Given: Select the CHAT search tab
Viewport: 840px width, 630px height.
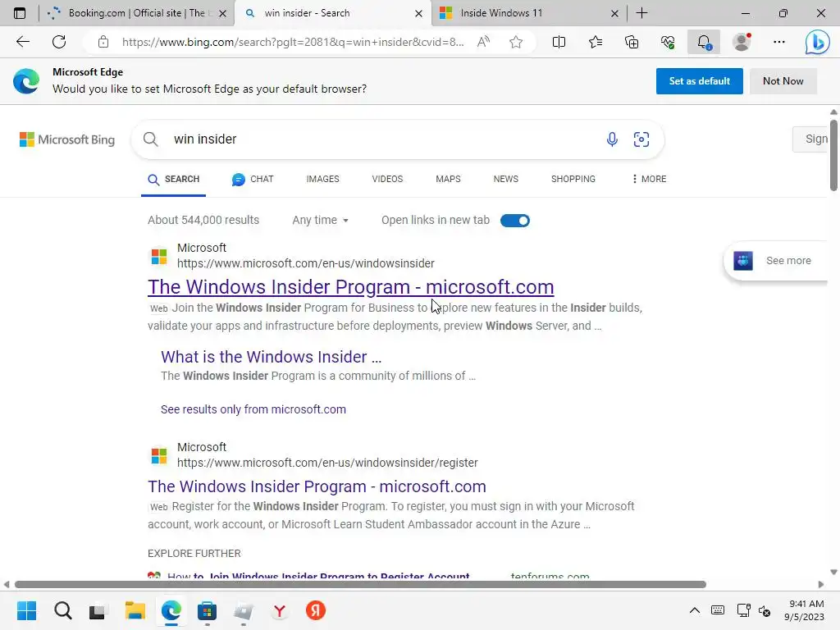Looking at the screenshot, I should coord(253,179).
